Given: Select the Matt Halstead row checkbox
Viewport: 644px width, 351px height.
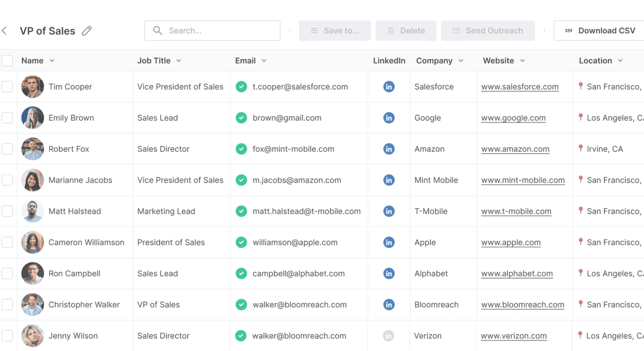Looking at the screenshot, I should click(x=7, y=211).
